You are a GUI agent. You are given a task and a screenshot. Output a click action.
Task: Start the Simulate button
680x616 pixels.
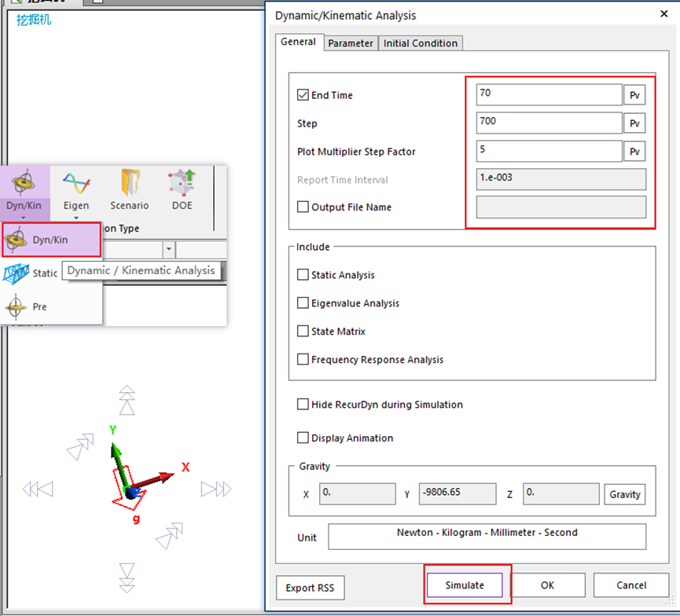pos(465,585)
